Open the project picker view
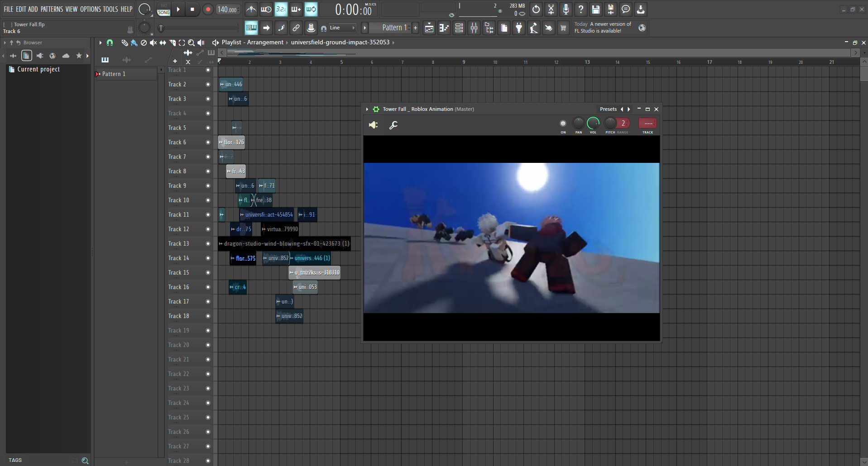Image resolution: width=868 pixels, height=466 pixels. (504, 28)
